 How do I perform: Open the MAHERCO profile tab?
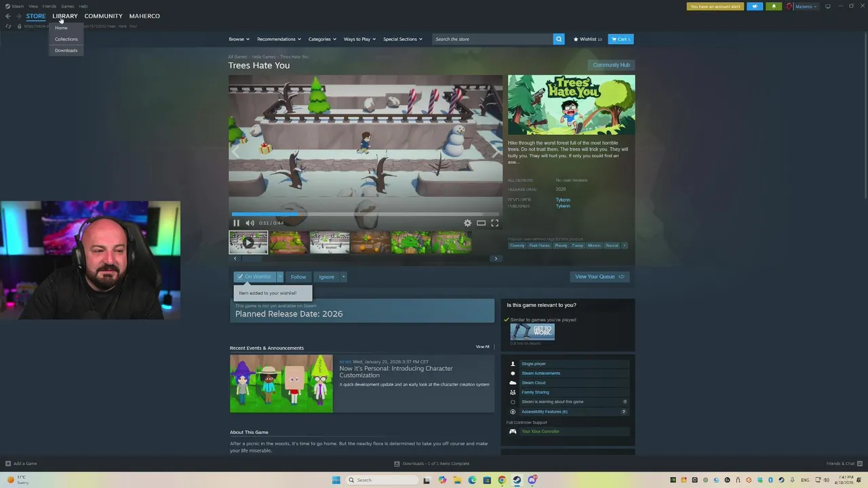(144, 16)
